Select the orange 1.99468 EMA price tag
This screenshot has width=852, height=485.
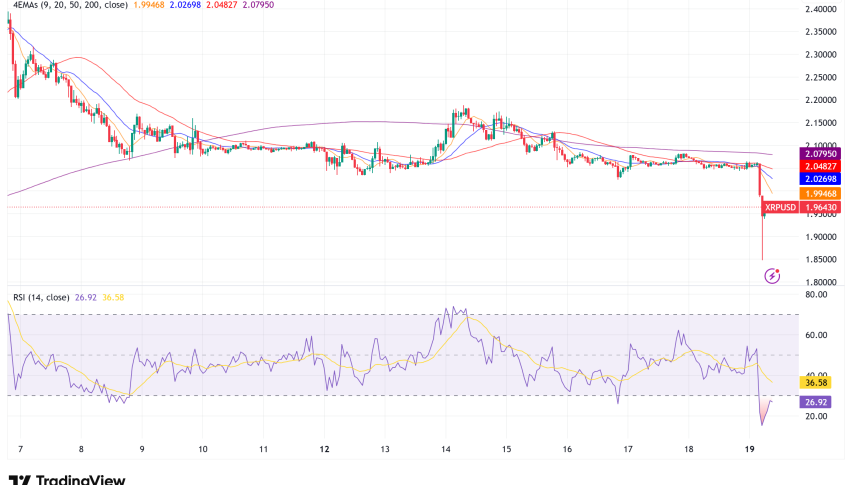pos(823,193)
